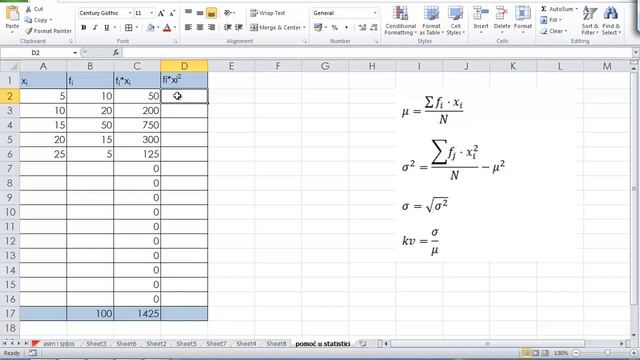The image size is (640, 360).
Task: Set middle vertical alignment
Action: click(200, 13)
